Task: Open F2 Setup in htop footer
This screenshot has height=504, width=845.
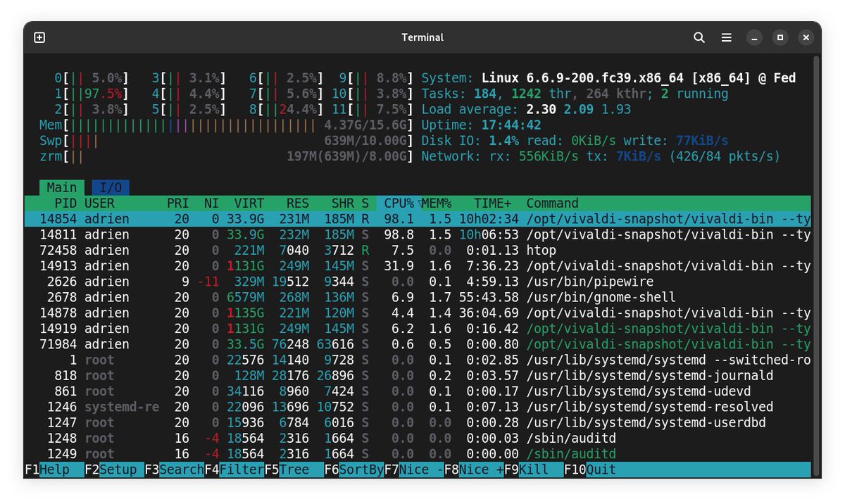Action: 114,470
